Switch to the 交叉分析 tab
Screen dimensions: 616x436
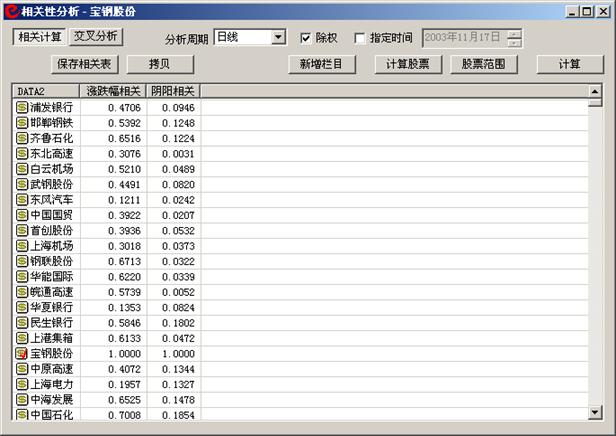coord(95,36)
